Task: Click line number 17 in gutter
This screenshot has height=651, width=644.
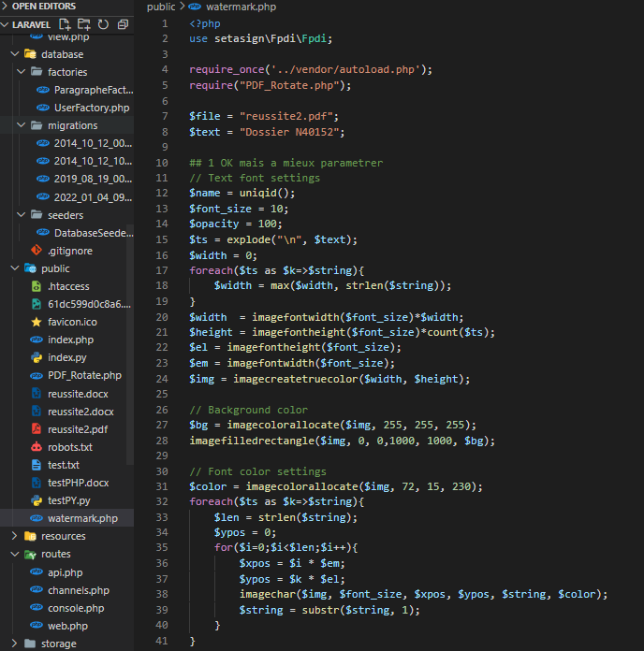Action: tap(162, 270)
